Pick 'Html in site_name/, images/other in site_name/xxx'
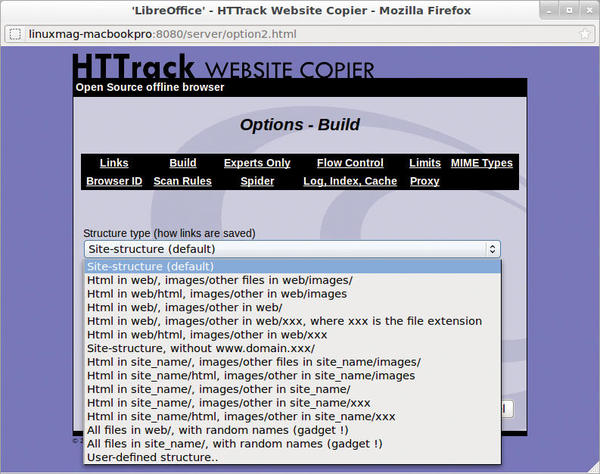 click(x=292, y=403)
